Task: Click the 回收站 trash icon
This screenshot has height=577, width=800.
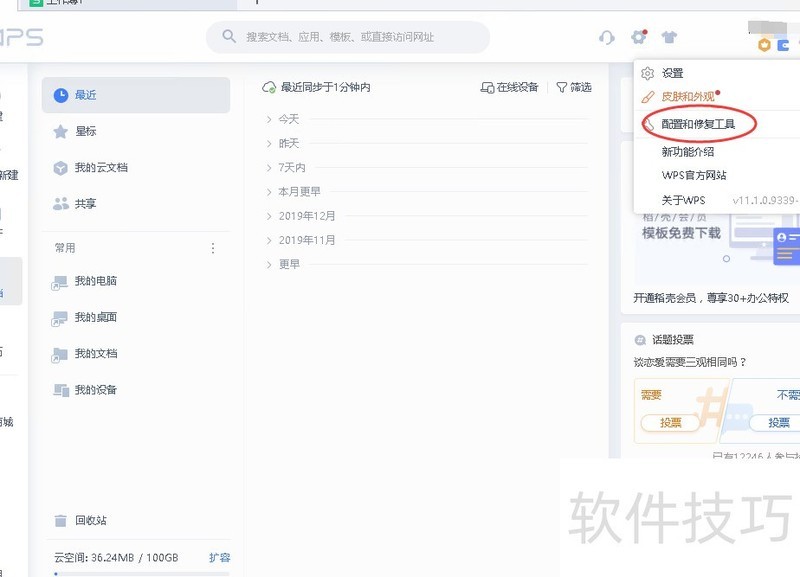Action: [61, 520]
